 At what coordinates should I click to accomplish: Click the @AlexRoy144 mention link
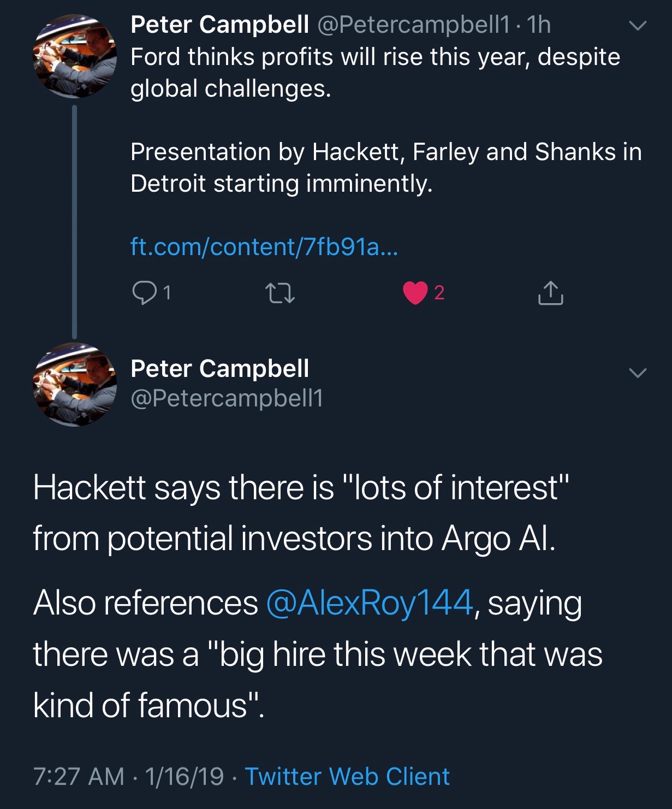click(369, 603)
